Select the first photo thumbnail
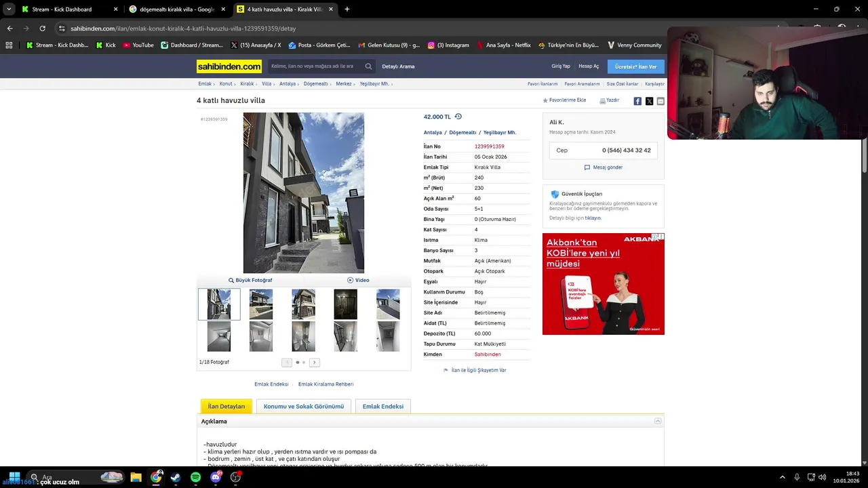Screen dimensions: 868x488 pos(219,304)
